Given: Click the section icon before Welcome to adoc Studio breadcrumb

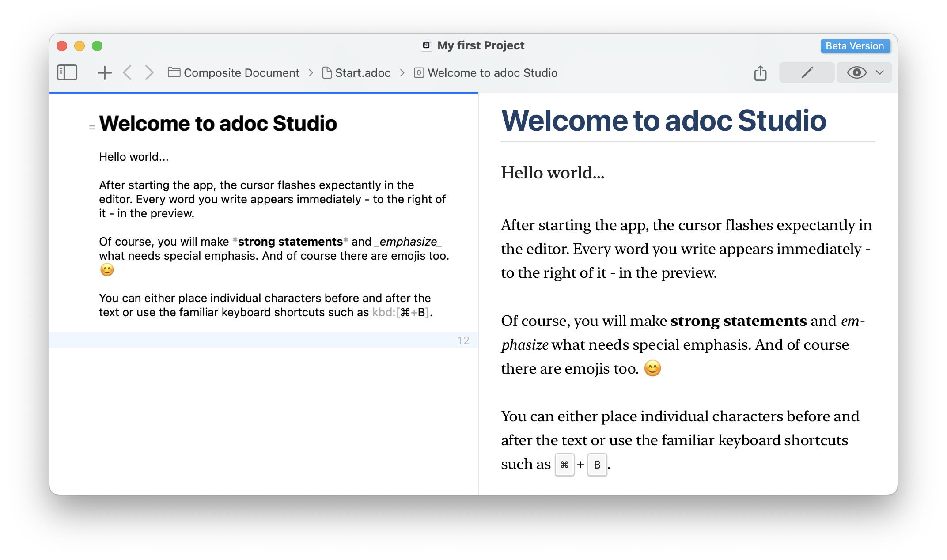Looking at the screenshot, I should point(419,72).
